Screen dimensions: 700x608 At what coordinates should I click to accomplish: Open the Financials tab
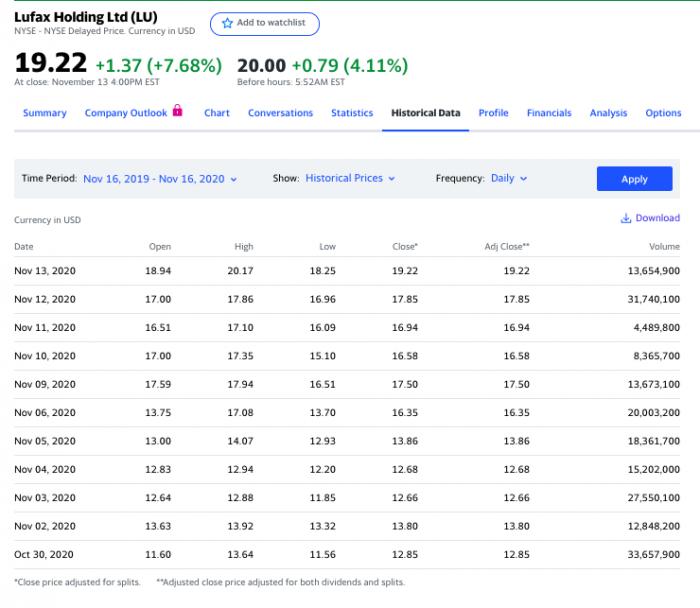549,113
